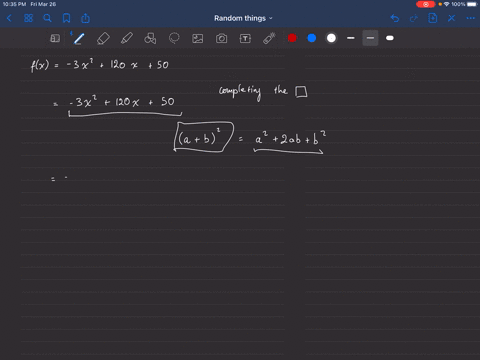Insert an image with the picture tool
480x360 pixels.
pyautogui.click(x=198, y=38)
